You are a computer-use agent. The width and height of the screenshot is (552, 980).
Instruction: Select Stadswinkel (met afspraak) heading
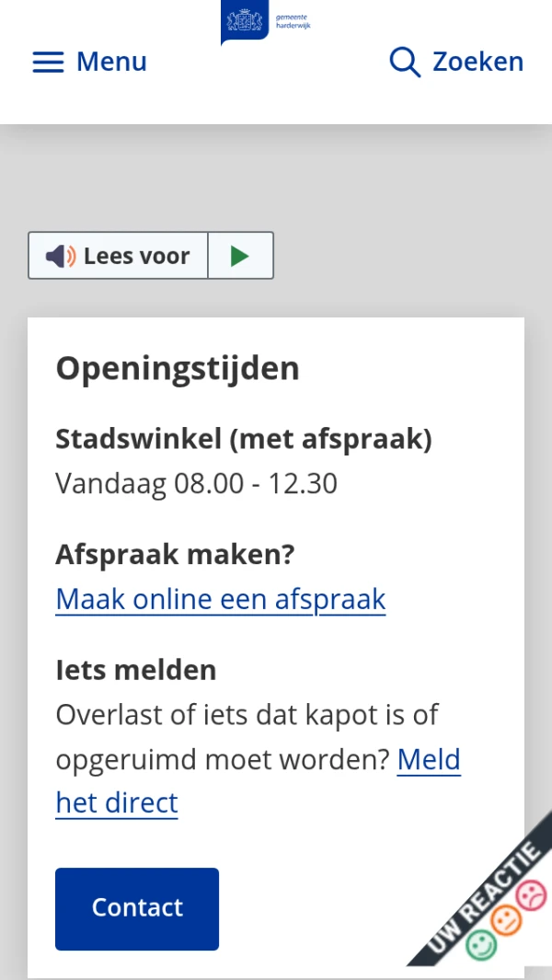[x=243, y=439]
